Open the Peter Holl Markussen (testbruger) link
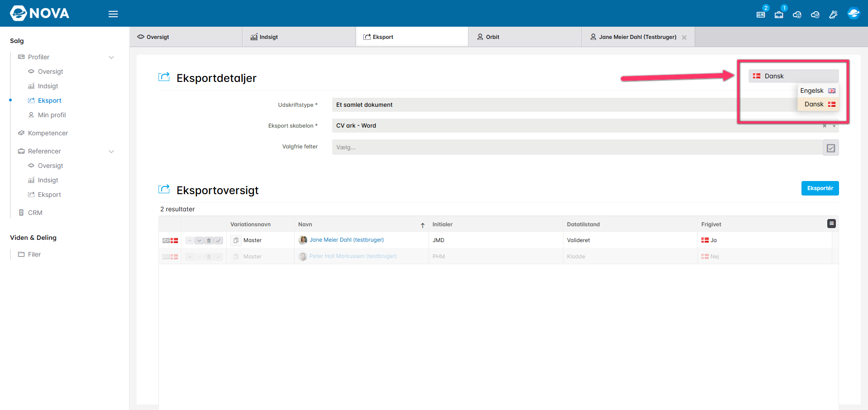 coord(353,256)
